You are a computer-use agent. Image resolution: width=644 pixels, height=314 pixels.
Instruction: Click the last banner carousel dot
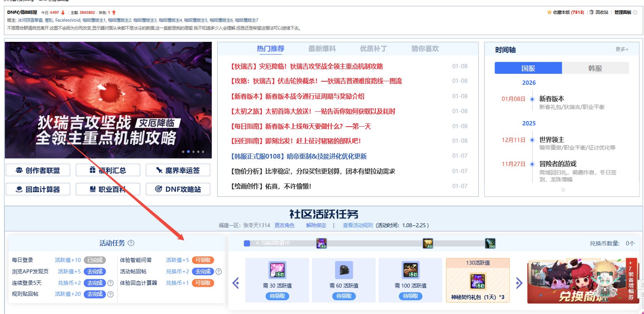pyautogui.click(x=203, y=151)
